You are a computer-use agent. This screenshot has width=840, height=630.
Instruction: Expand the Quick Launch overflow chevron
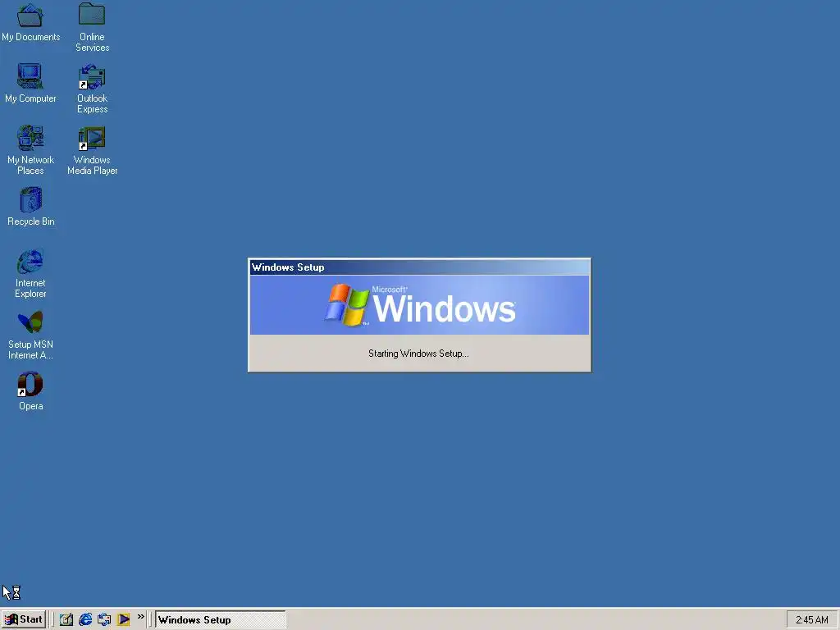pyautogui.click(x=141, y=617)
